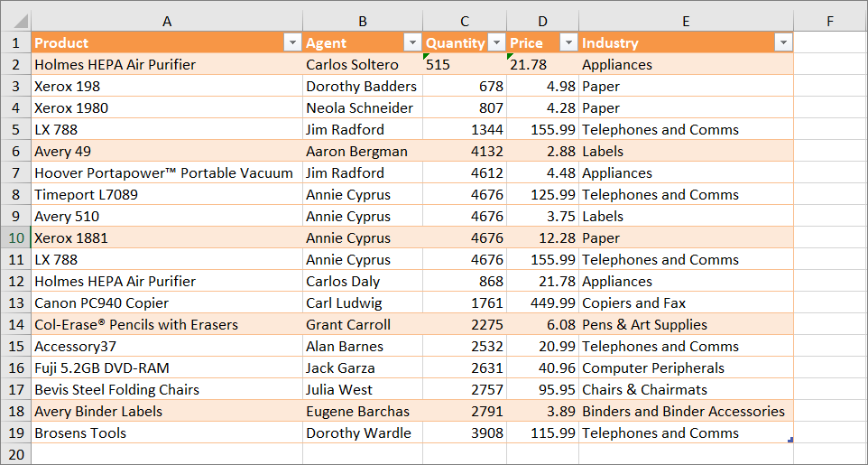This screenshot has height=465, width=868.
Task: Select cell Carl Ludwig
Action: 363,302
